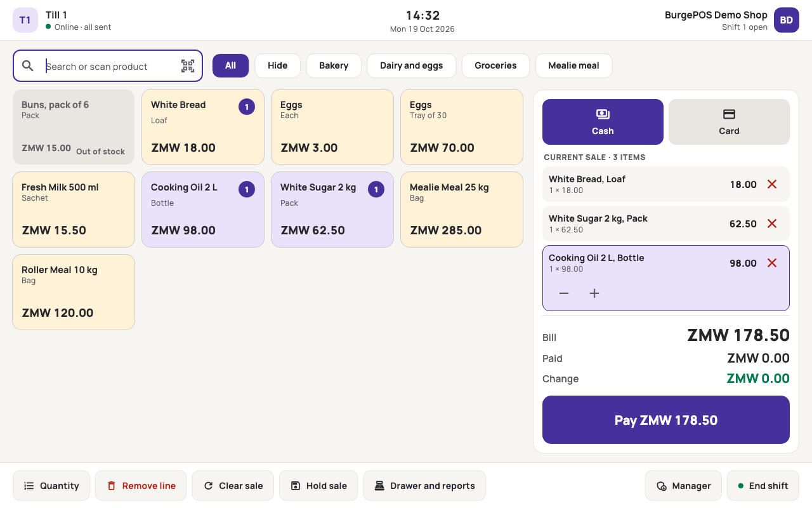
Task: Select White Bread, Loaf sale line
Action: (666, 184)
